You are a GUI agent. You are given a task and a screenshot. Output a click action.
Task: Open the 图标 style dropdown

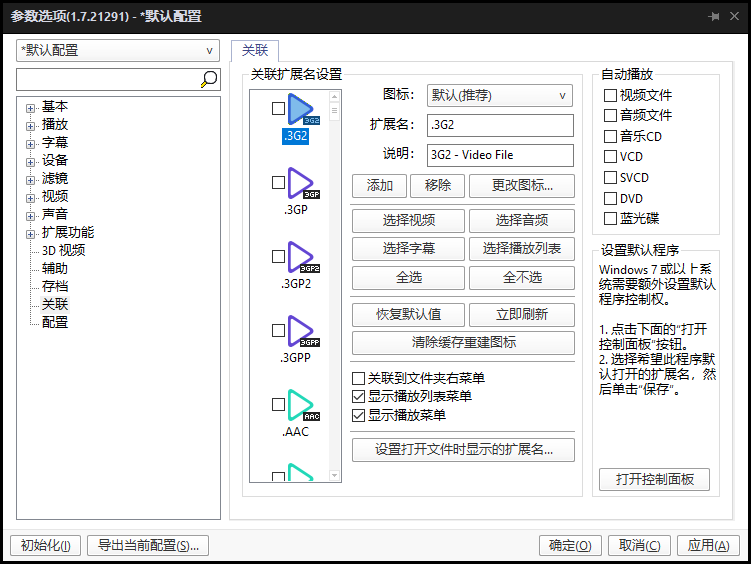(x=499, y=96)
